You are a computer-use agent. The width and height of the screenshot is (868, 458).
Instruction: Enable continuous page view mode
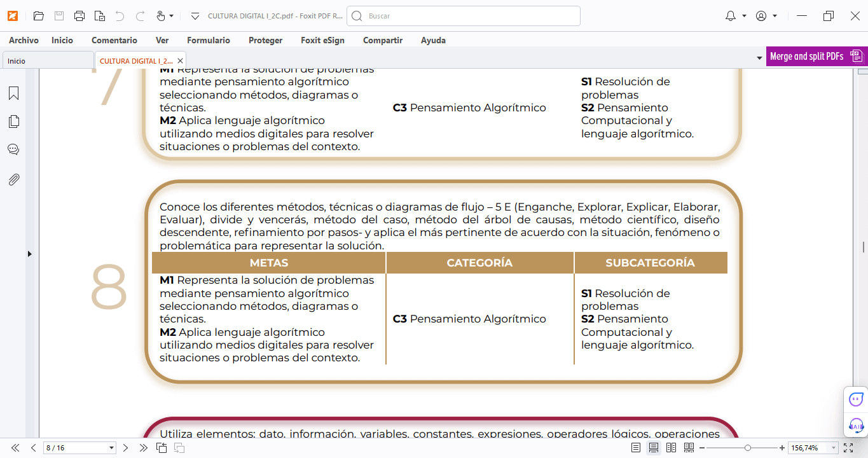(x=654, y=448)
